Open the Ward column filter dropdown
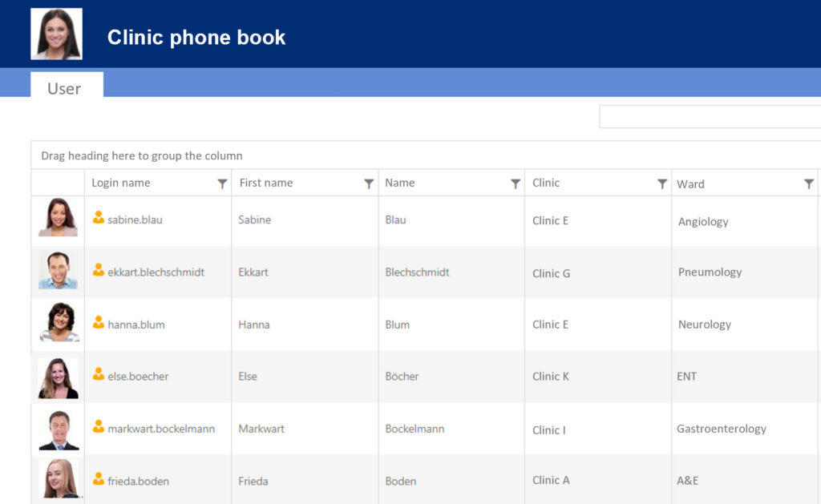The image size is (821, 504). pos(809,183)
